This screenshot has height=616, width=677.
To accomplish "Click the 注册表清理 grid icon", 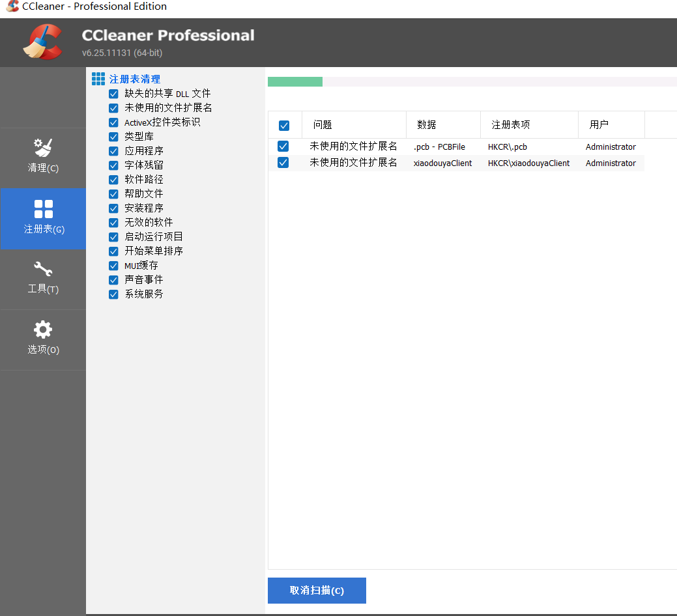I will [98, 79].
